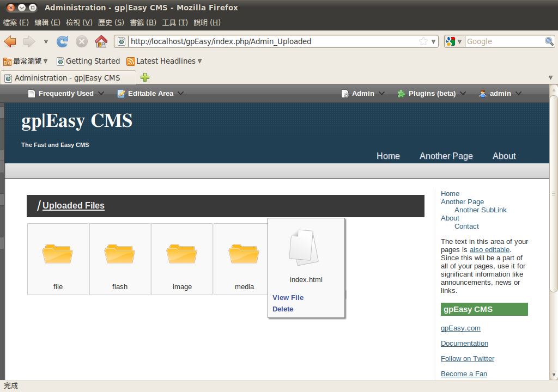Reload the page with the refresh icon
558x392 pixels.
(63, 41)
